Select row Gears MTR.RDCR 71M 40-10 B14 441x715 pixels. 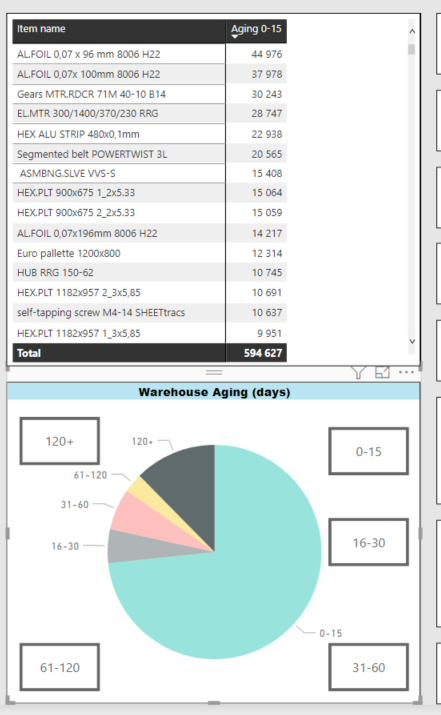coord(150,94)
